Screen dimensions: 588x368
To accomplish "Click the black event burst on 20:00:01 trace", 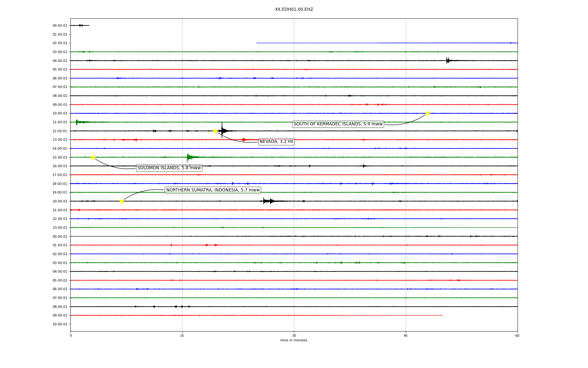I will (267, 201).
